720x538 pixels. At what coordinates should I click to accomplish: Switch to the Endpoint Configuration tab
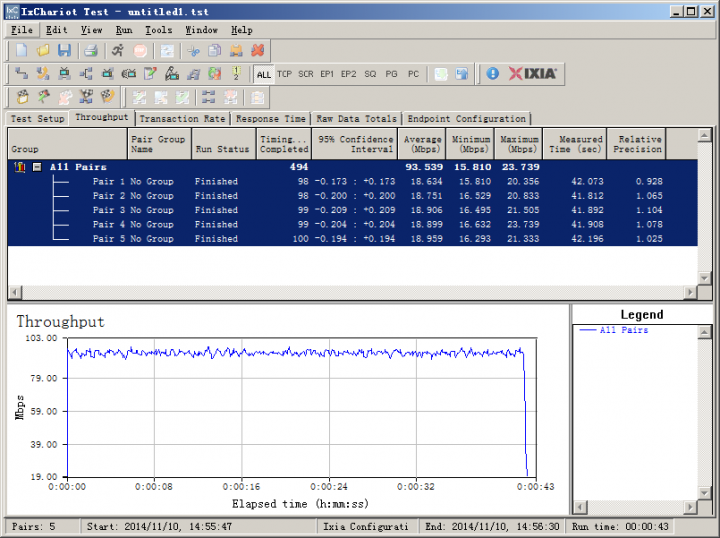click(467, 119)
